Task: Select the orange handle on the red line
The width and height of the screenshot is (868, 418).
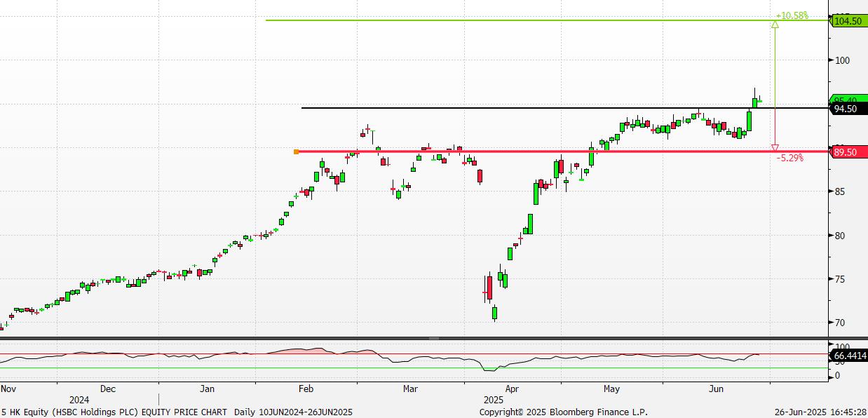Action: pyautogui.click(x=297, y=151)
